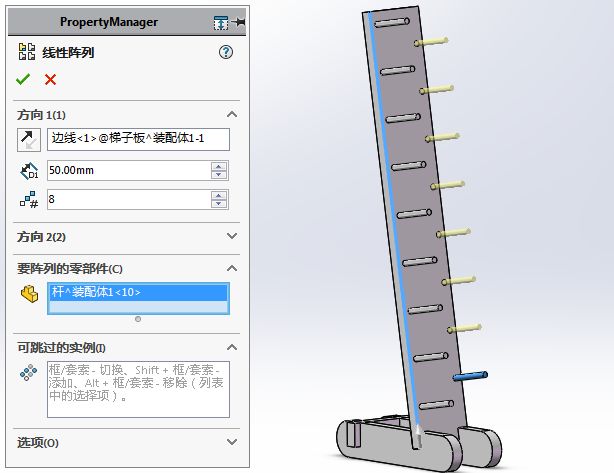Cancel the linear pattern with red X
This screenshot has width=614, height=473.
[50, 79]
